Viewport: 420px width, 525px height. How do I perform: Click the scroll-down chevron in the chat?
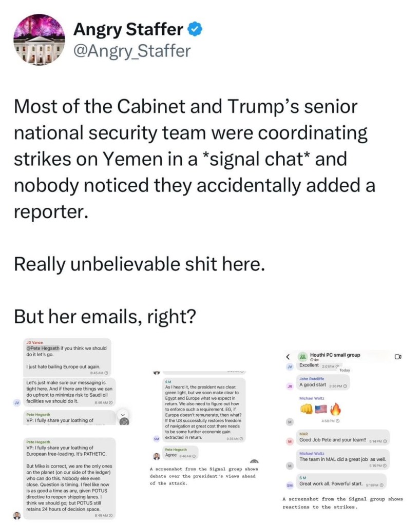122,414
